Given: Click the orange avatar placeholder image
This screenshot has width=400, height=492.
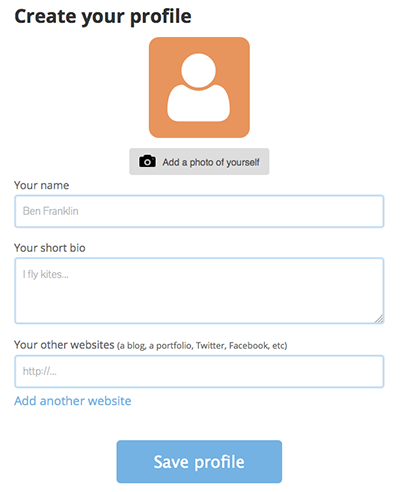Looking at the screenshot, I should click(199, 87).
